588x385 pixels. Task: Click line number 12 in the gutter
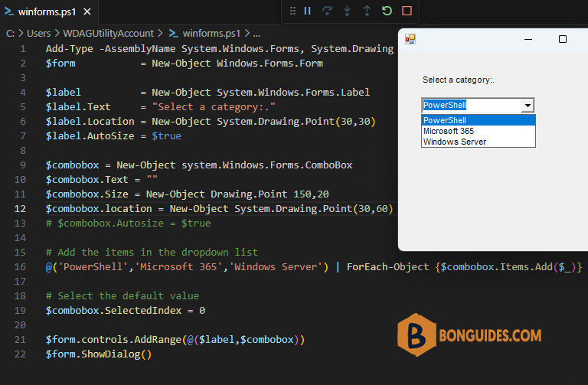[20, 208]
